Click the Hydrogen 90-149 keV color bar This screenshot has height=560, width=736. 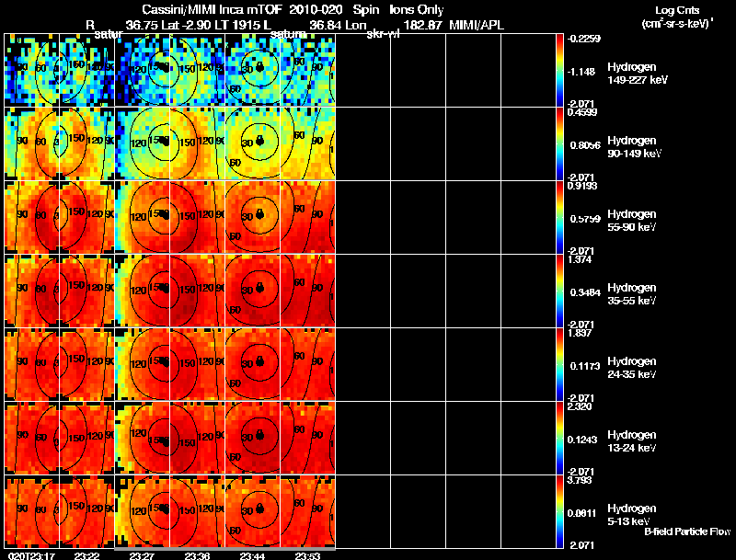click(559, 143)
